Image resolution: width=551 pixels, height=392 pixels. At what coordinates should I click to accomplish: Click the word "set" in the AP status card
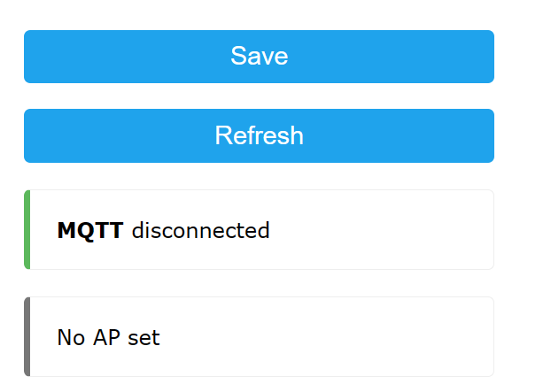point(146,337)
